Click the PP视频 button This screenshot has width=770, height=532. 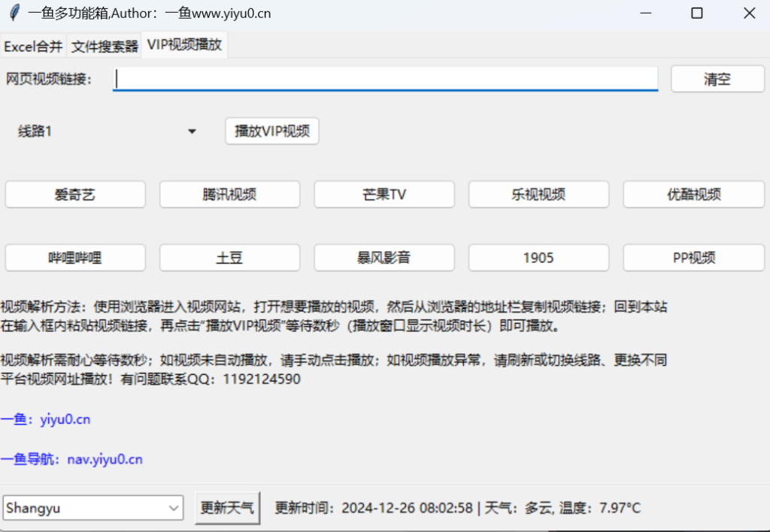[x=694, y=258]
